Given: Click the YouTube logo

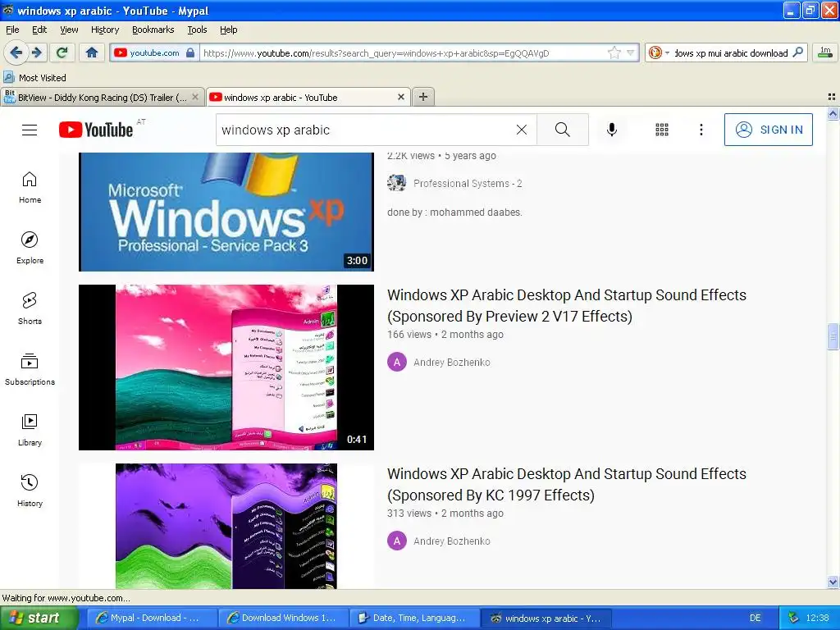Looking at the screenshot, I should click(x=96, y=130).
